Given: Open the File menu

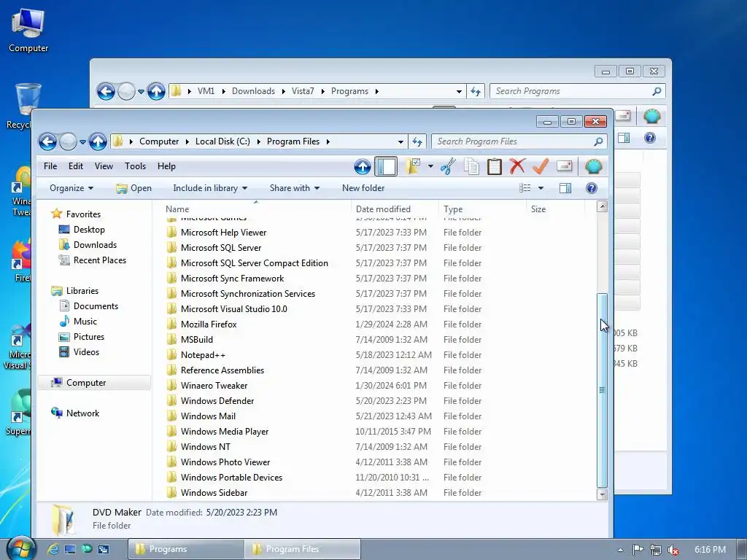Looking at the screenshot, I should click(x=50, y=166).
